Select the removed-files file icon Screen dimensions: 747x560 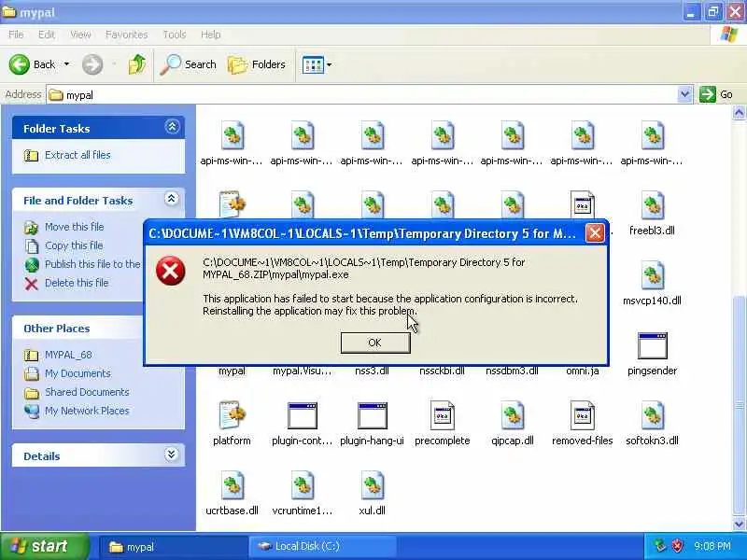582,415
